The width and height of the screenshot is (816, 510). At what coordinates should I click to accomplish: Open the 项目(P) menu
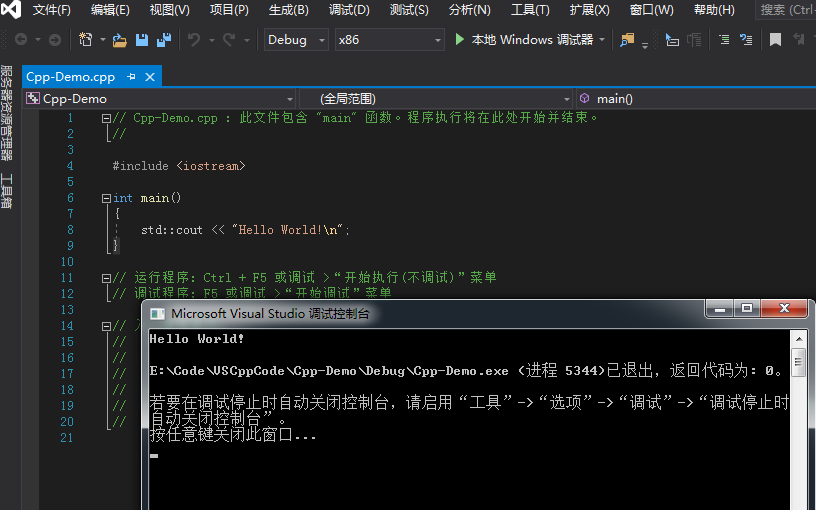(x=229, y=10)
